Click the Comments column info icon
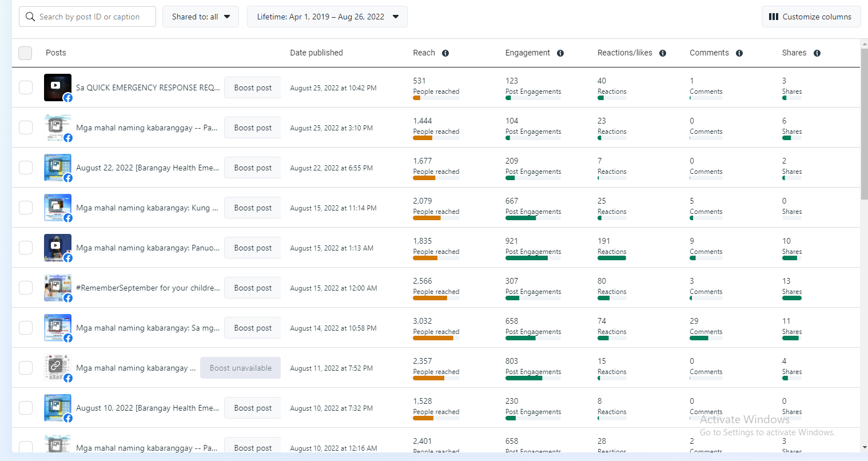The height and width of the screenshot is (461, 868). point(739,53)
